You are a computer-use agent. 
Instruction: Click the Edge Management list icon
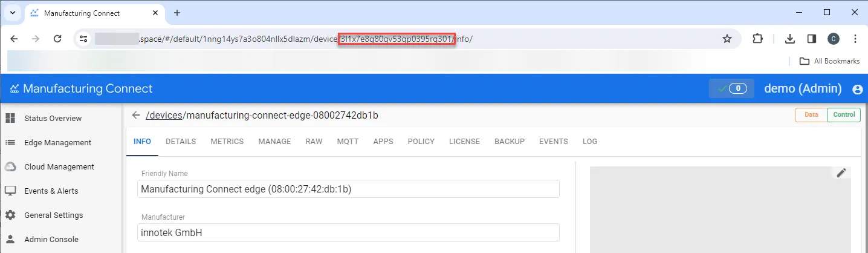(10, 142)
